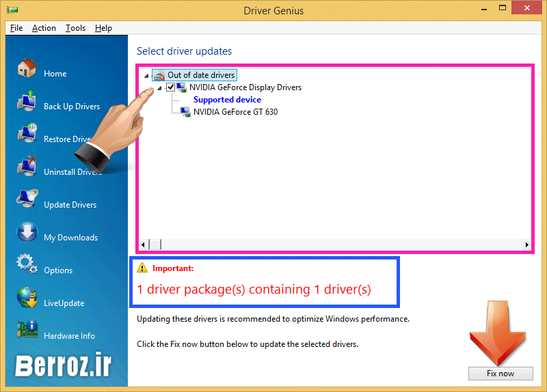
Task: Open the File menu
Action: point(16,28)
